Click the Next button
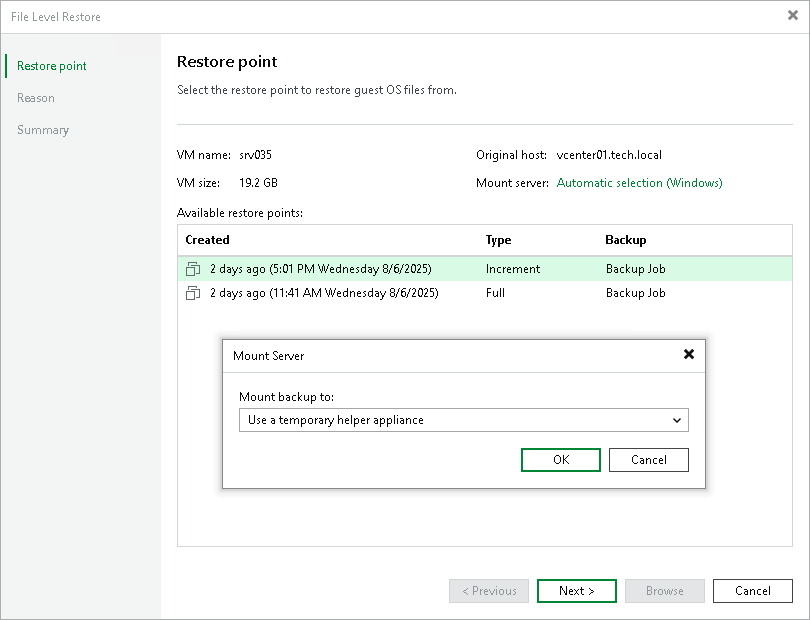Image resolution: width=810 pixels, height=620 pixels. (x=577, y=591)
